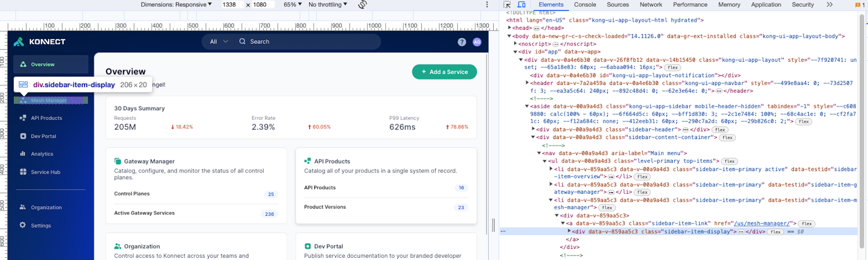Activate the inspect element picker tool
Viewport: 868px width, 260px height.
(507, 5)
